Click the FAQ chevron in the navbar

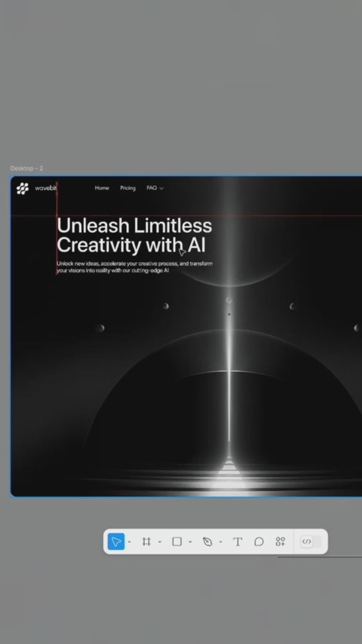click(162, 188)
